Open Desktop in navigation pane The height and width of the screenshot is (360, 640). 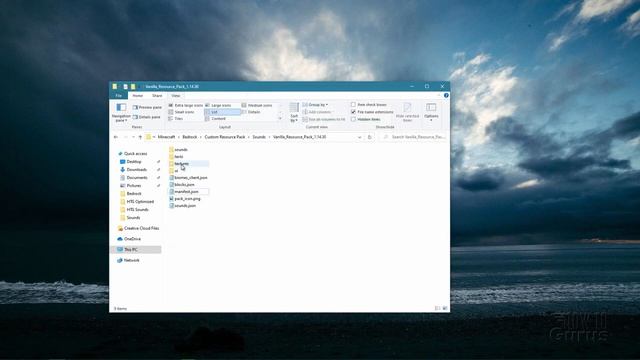point(133,162)
